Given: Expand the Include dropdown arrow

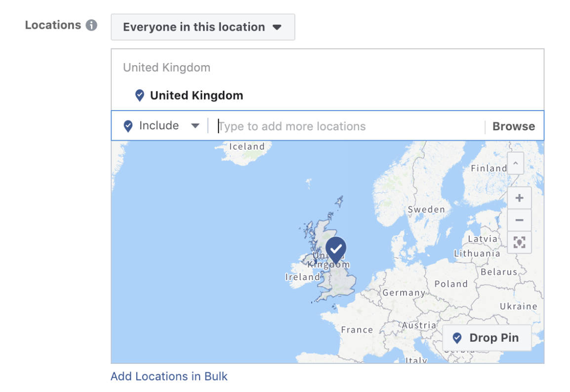Looking at the screenshot, I should [x=195, y=126].
